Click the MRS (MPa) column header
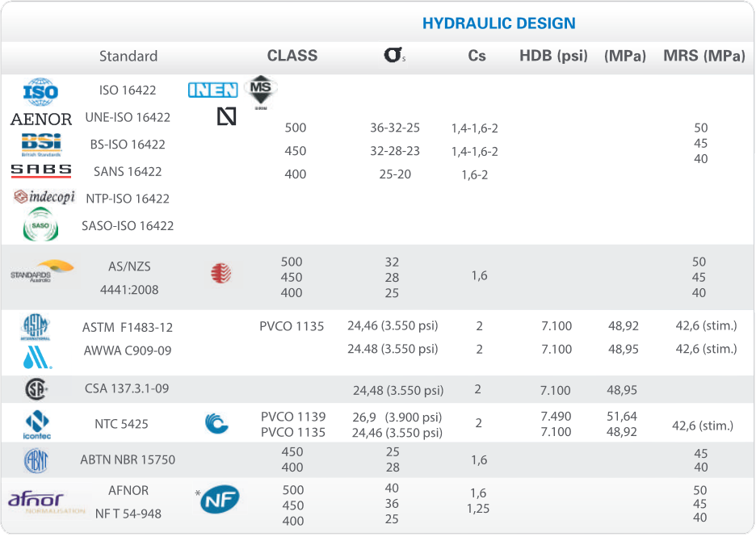The width and height of the screenshot is (756, 541). [x=704, y=56]
